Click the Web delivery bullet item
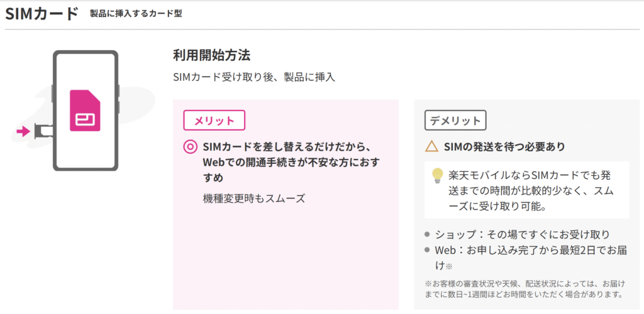This screenshot has width=644, height=314. coord(526,258)
